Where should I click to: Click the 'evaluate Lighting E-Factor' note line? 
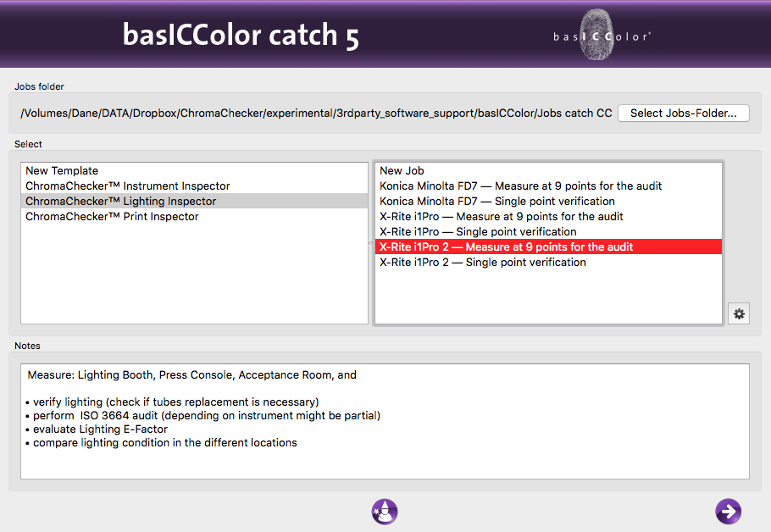point(97,429)
